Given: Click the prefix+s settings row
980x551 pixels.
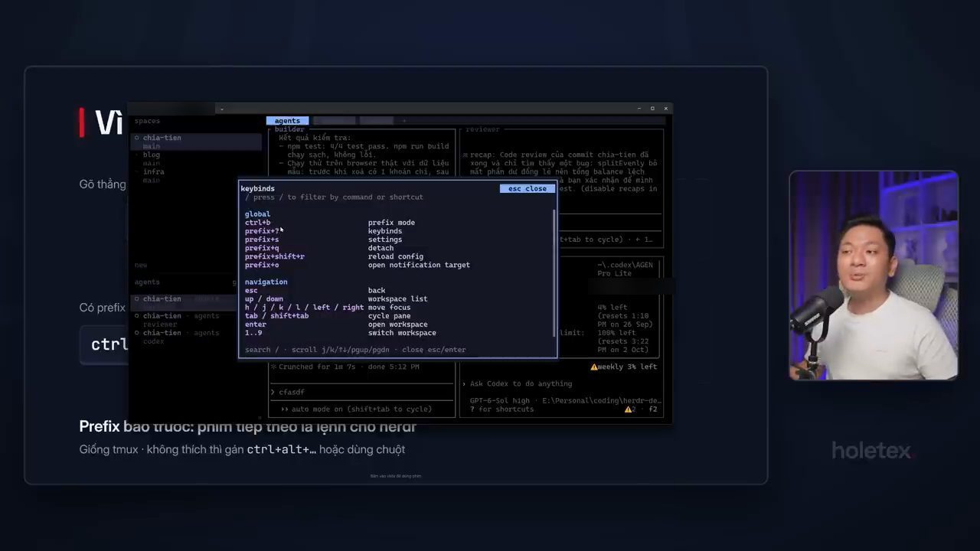Looking at the screenshot, I should click(323, 240).
